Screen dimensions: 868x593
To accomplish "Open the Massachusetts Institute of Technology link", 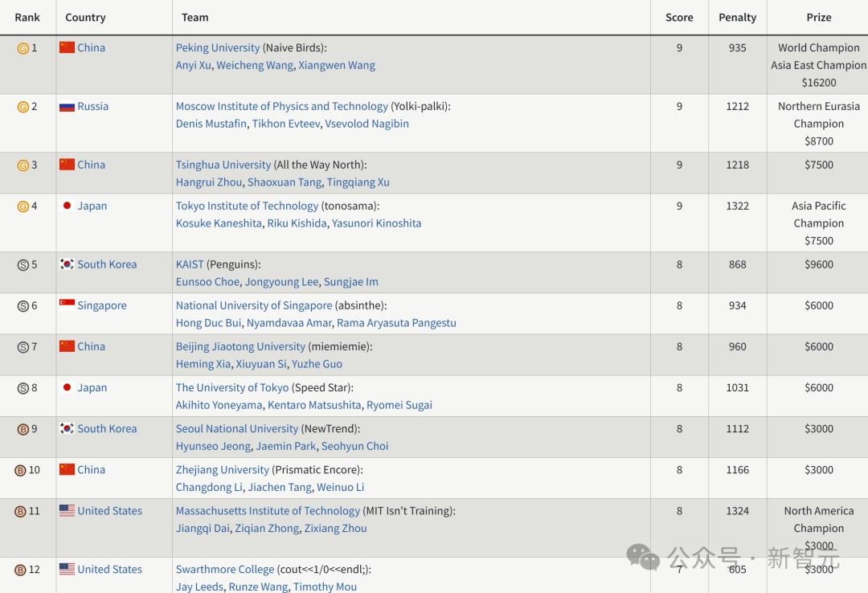I will point(268,511).
